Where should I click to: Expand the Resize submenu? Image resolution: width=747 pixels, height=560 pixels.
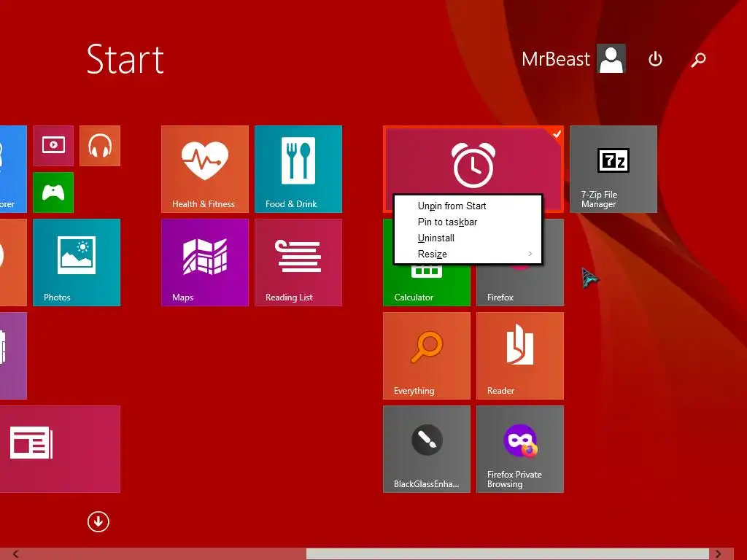tap(468, 254)
